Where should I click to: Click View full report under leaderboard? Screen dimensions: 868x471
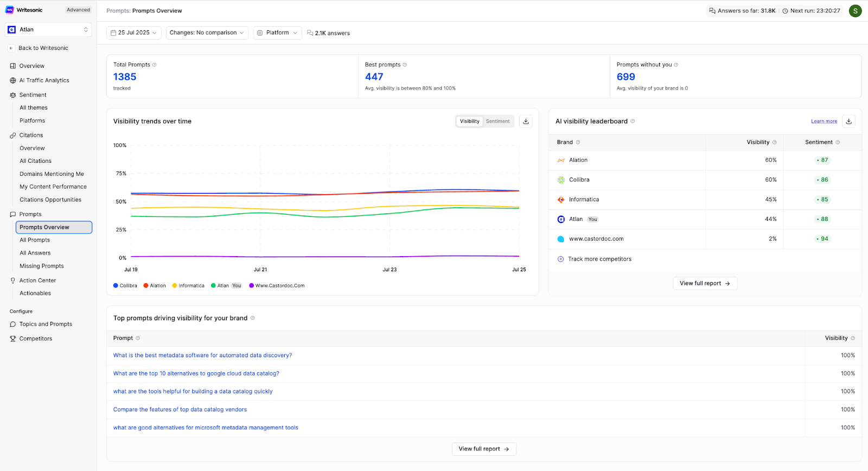pos(705,283)
